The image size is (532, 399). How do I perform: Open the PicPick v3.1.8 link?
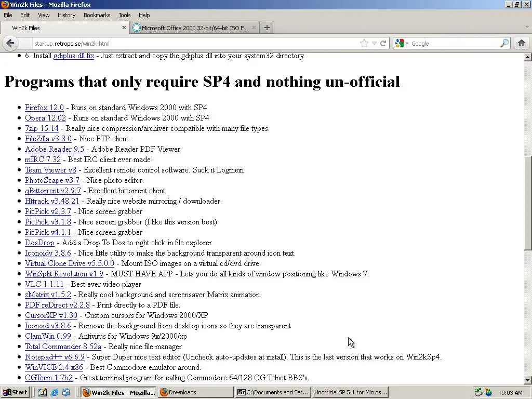click(x=48, y=222)
